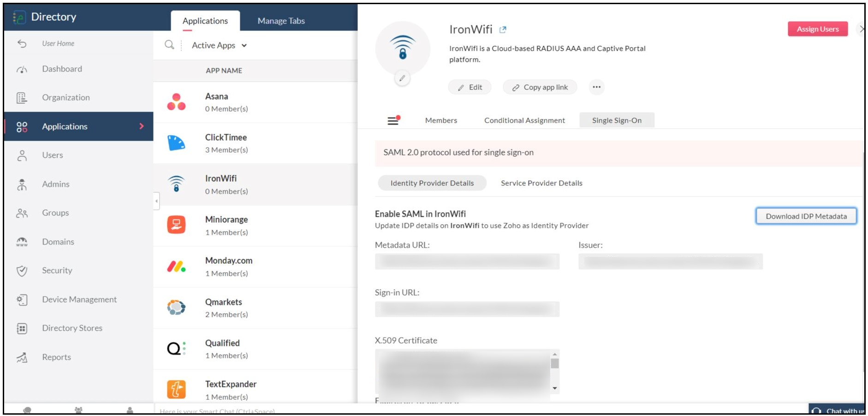Screen dimensions: 868x416
Task: Switch to the Manage Tabs tab
Action: coord(281,21)
